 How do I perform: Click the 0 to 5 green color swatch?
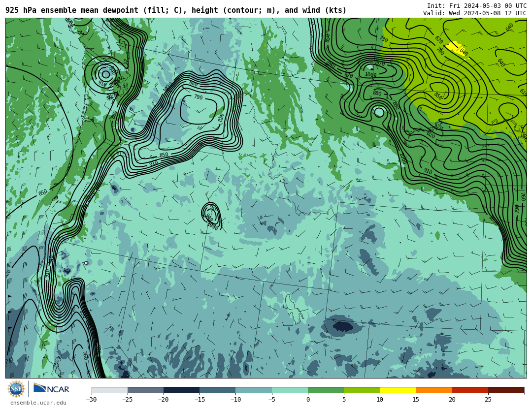[x=326, y=390]
